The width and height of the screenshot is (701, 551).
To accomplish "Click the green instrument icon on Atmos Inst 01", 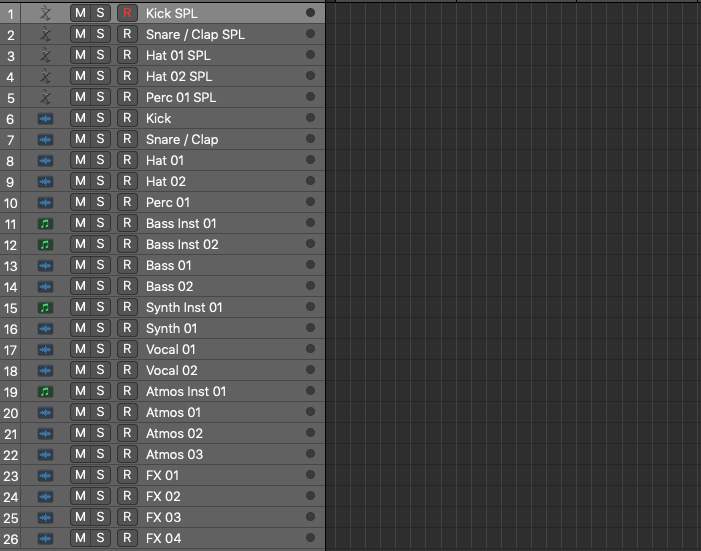I will click(44, 391).
